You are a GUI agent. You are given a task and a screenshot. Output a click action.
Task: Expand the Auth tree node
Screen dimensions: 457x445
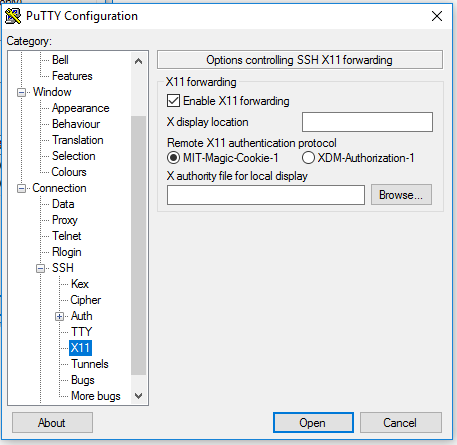tap(59, 316)
